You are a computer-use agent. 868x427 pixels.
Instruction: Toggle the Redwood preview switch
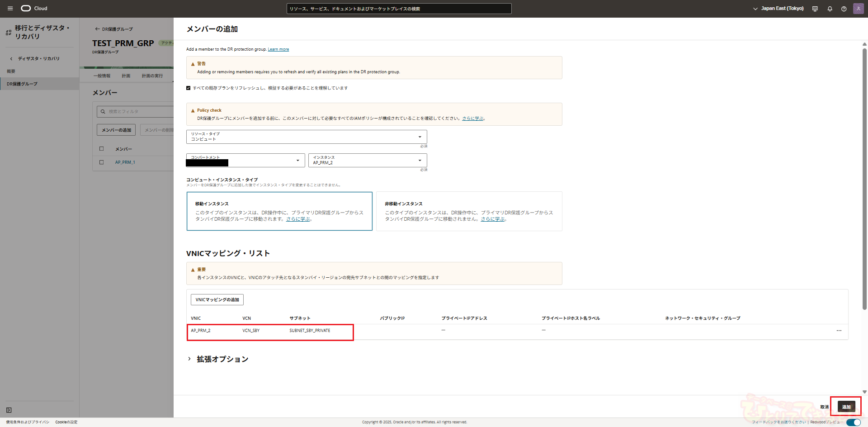(853, 422)
